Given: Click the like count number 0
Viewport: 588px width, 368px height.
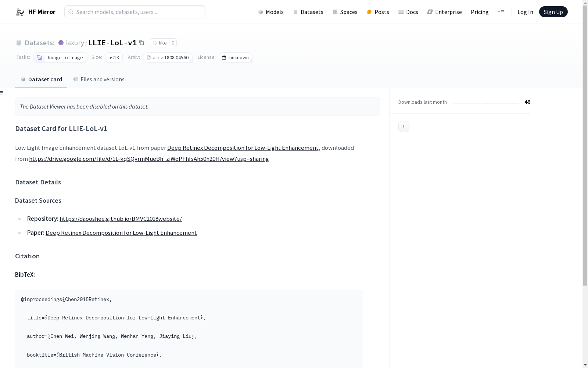Looking at the screenshot, I should click(x=173, y=43).
